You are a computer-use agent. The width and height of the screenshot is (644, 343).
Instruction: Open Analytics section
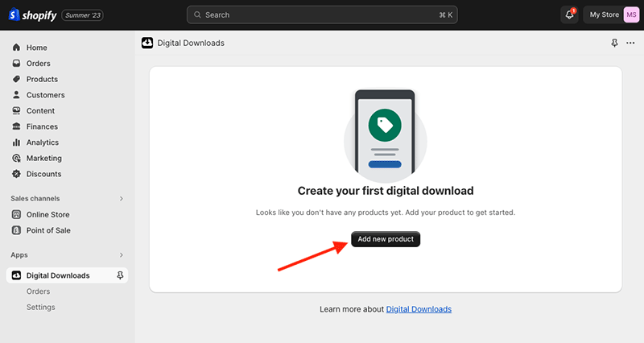click(x=43, y=143)
